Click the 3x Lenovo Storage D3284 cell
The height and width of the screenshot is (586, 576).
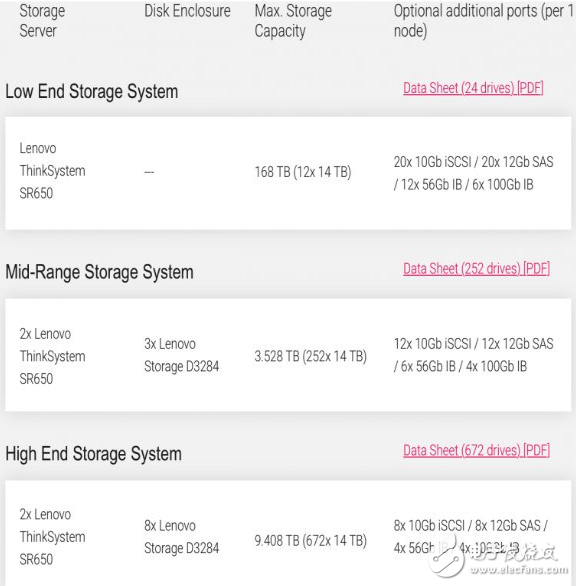182,355
